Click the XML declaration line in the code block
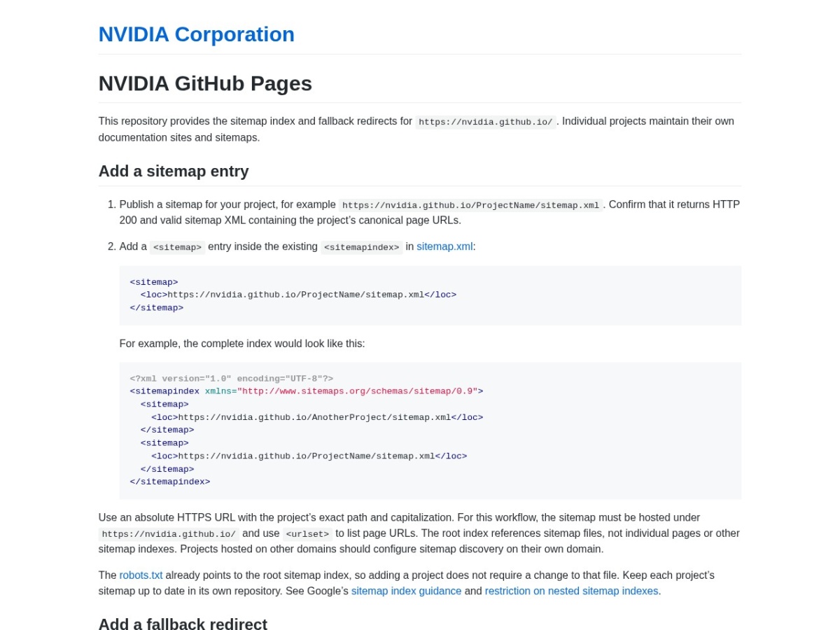This screenshot has width=840, height=630. [232, 379]
